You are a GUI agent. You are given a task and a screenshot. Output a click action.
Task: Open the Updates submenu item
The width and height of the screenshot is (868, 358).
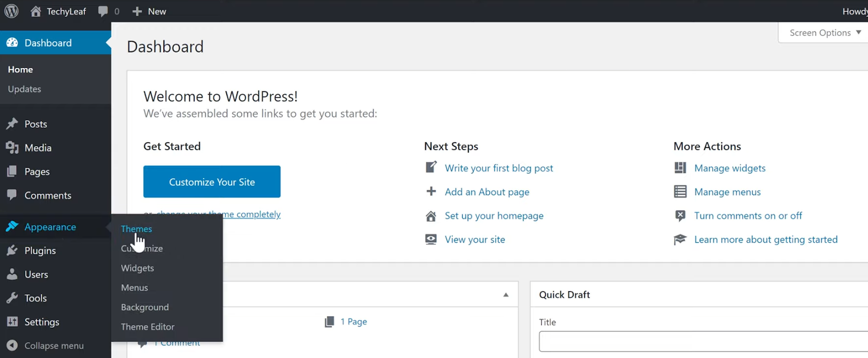click(x=24, y=89)
